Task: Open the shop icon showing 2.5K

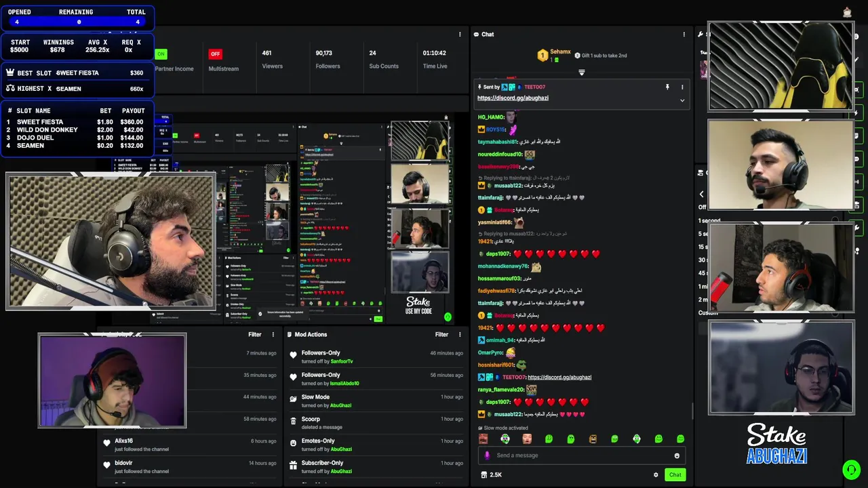Action: [x=484, y=475]
